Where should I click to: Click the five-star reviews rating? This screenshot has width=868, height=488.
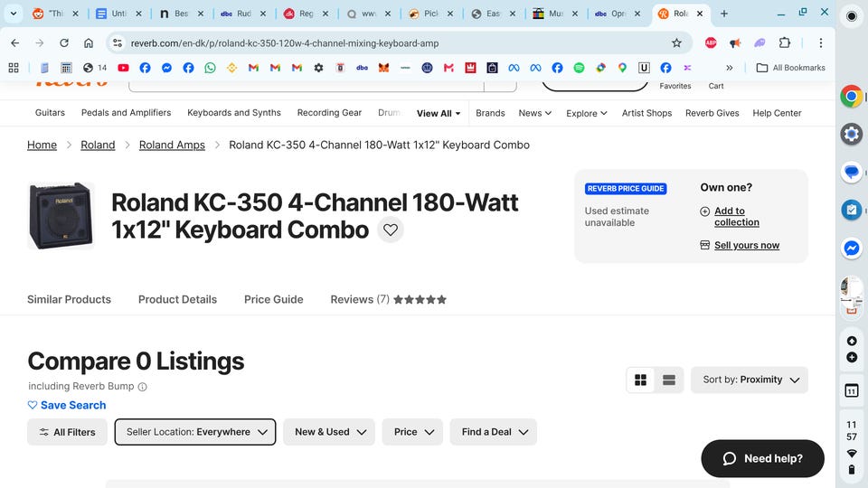click(420, 299)
